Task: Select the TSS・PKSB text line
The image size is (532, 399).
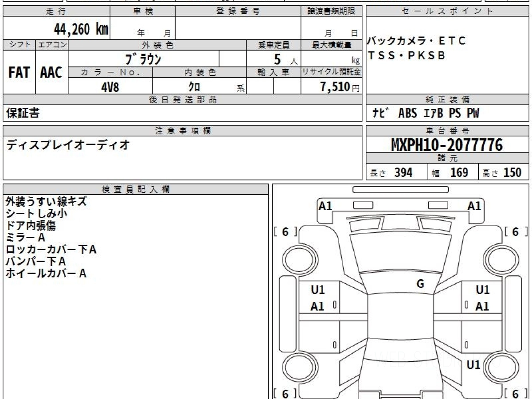Action: (406, 56)
